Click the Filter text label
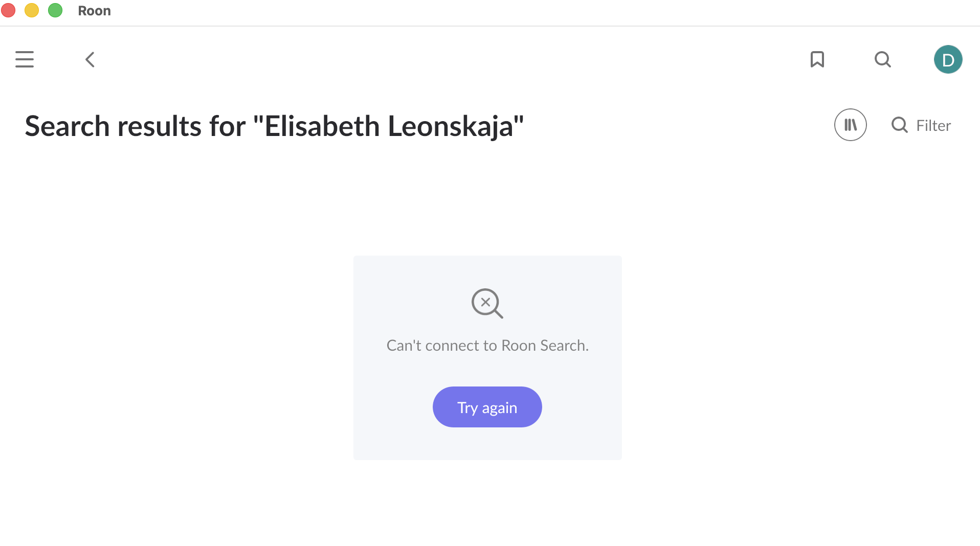Image resolution: width=980 pixels, height=546 pixels. 933,126
